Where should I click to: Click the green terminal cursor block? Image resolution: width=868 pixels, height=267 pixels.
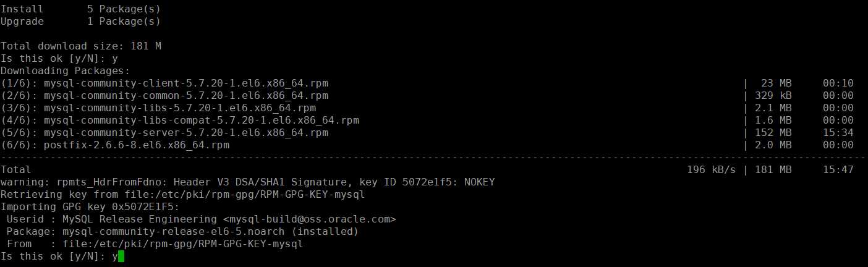click(121, 256)
